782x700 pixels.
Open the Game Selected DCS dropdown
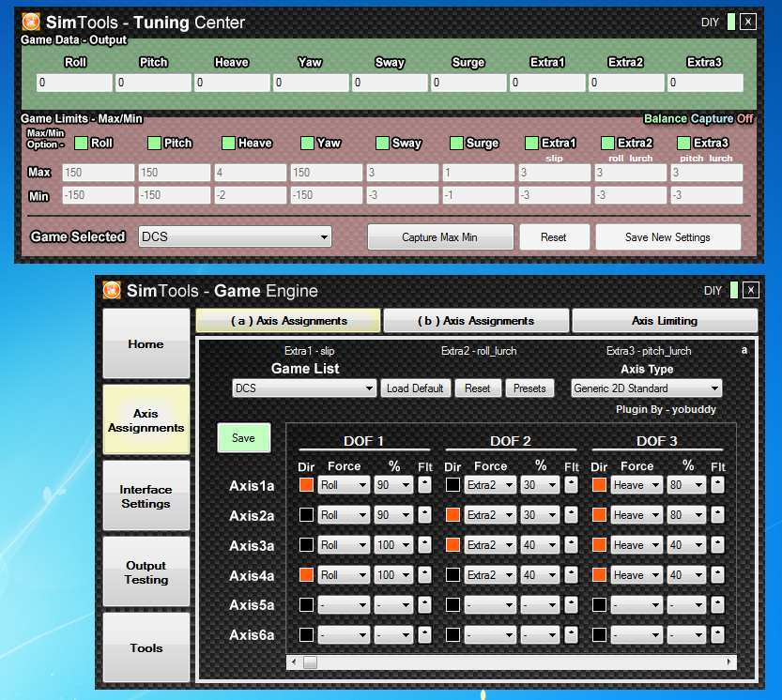tap(235, 236)
